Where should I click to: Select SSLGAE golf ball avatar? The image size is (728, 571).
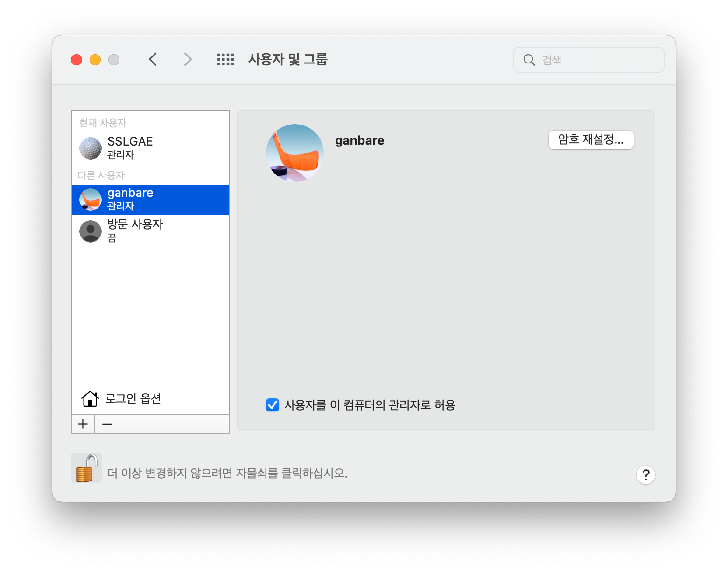pyautogui.click(x=91, y=148)
